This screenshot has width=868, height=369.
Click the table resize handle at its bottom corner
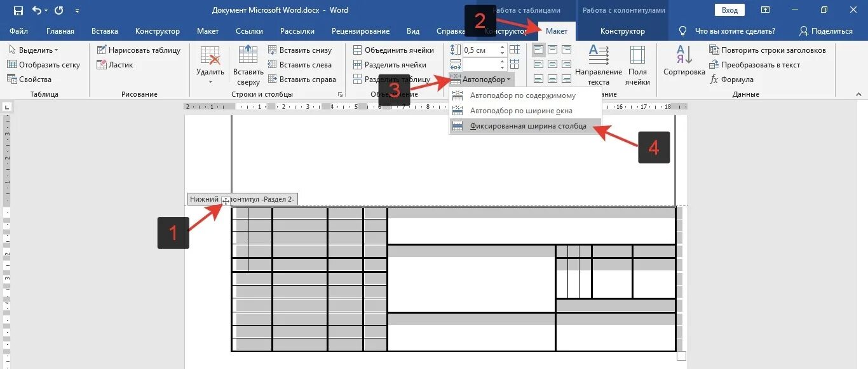pos(682,356)
